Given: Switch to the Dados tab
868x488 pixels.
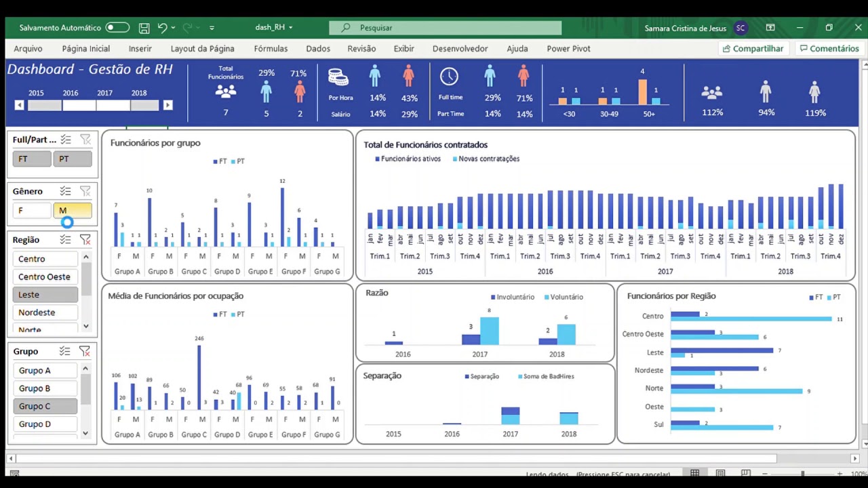Looking at the screenshot, I should click(318, 49).
